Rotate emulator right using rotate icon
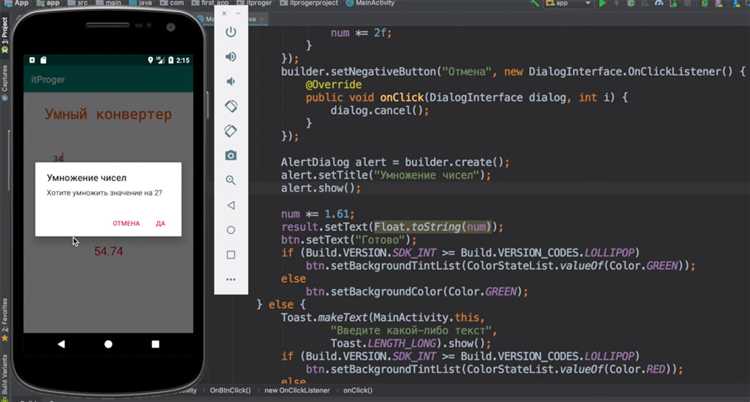This screenshot has width=750, height=402. 231,131
